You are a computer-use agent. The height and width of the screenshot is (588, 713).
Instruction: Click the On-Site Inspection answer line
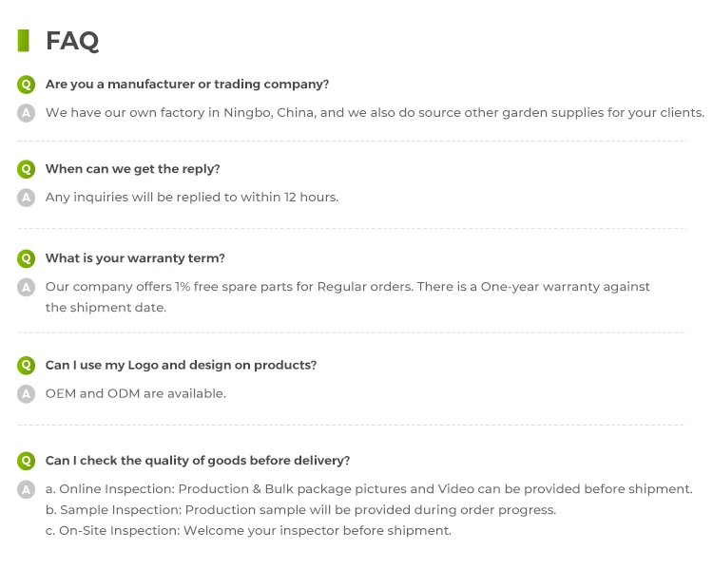pyautogui.click(x=248, y=531)
